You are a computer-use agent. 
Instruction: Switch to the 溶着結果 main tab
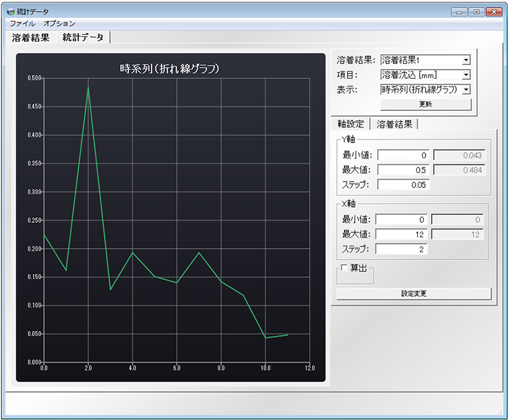point(31,38)
